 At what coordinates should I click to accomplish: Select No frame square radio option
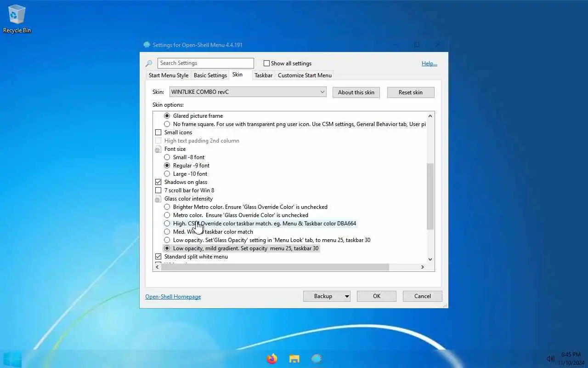click(x=167, y=124)
